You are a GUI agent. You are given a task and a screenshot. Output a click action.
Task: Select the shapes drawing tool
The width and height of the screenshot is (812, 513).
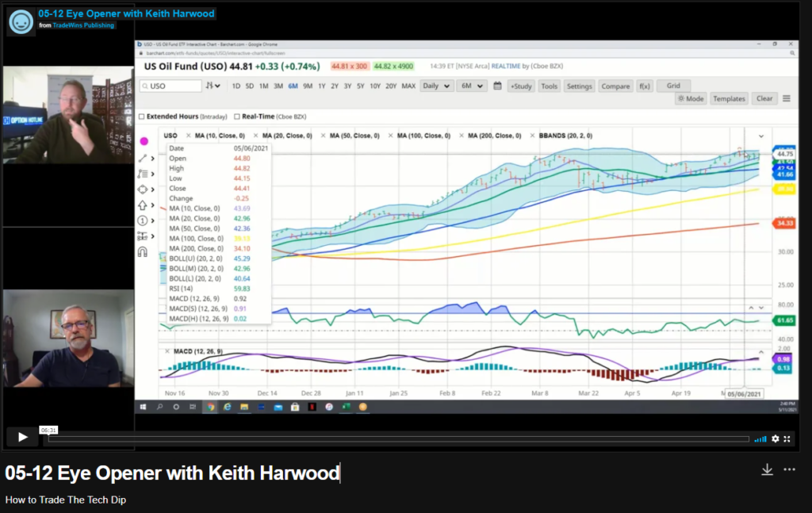(143, 190)
